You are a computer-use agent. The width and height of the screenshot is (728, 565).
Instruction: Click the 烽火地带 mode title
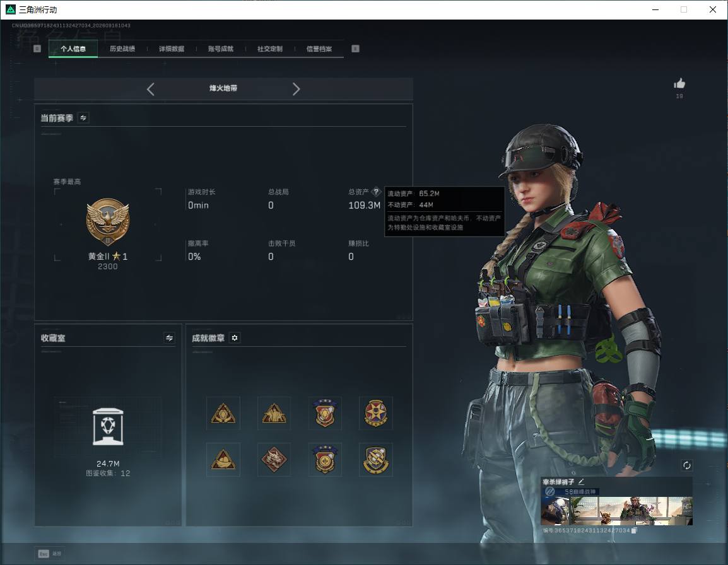point(223,88)
